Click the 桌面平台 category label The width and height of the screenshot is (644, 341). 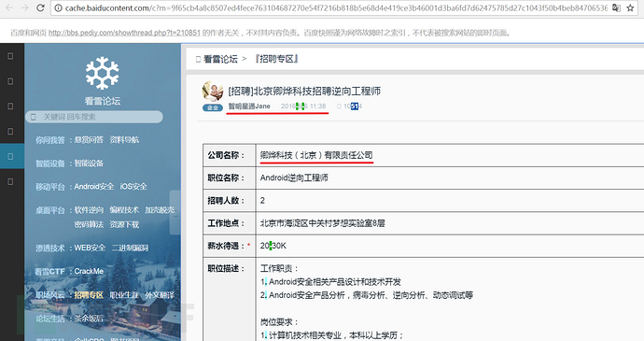click(50, 210)
